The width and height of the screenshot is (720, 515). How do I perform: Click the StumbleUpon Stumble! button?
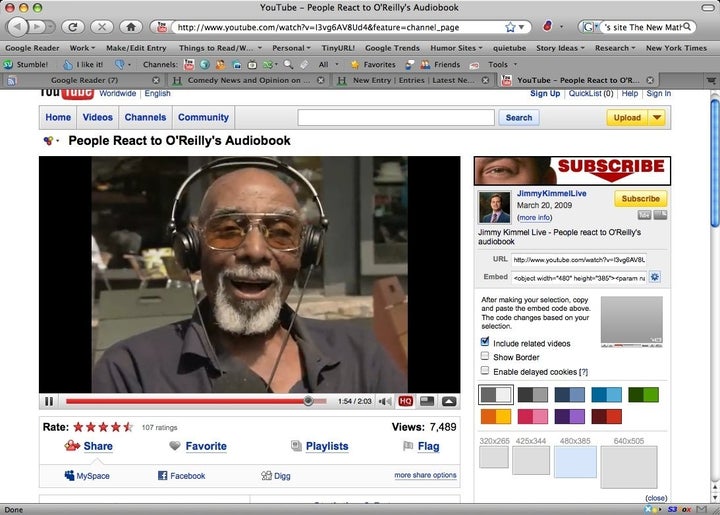[x=26, y=65]
